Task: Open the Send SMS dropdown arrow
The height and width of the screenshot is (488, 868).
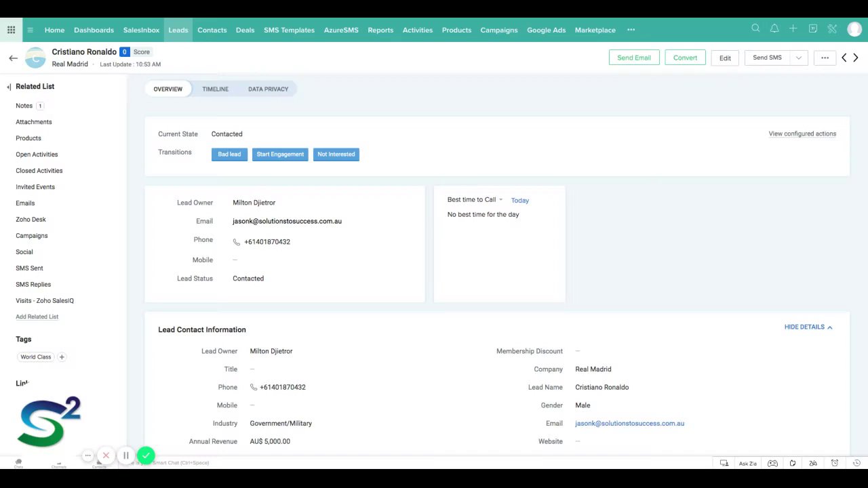Action: point(799,58)
